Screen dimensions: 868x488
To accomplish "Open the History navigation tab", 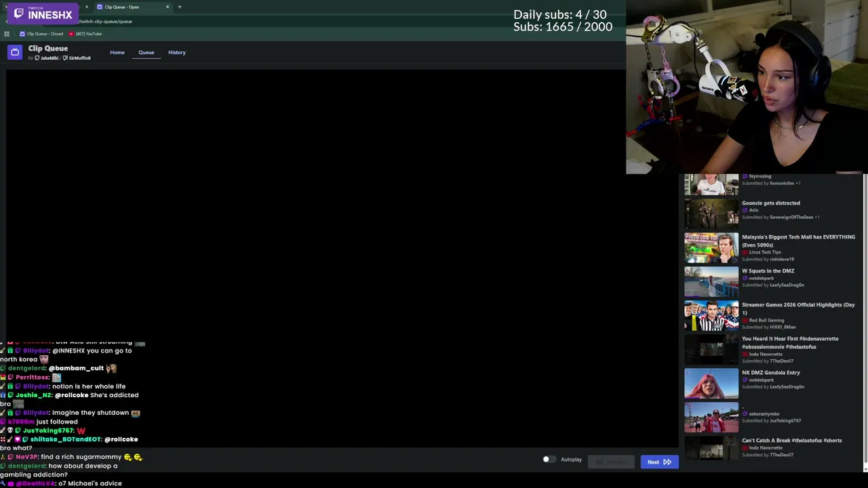I will [177, 52].
